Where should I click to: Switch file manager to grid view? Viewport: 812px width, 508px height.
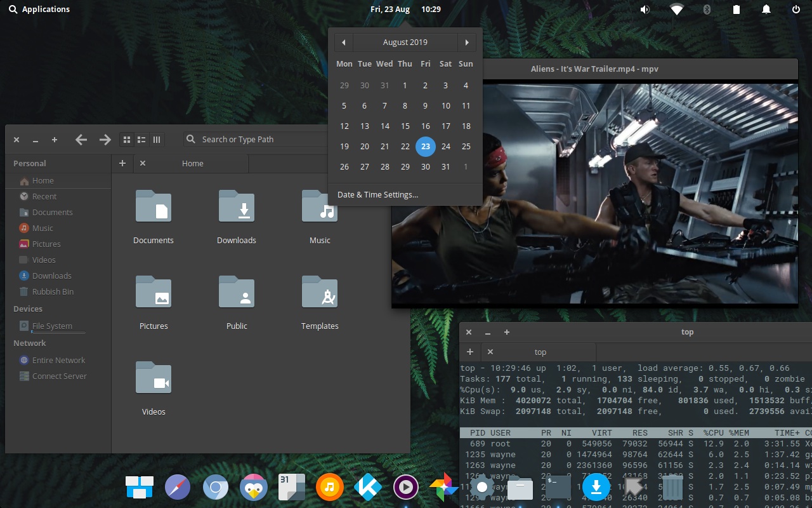(126, 140)
